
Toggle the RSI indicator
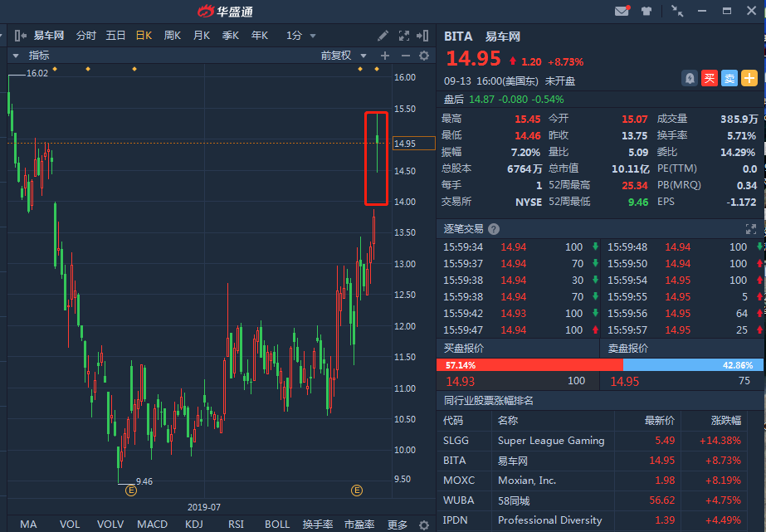coord(236,525)
